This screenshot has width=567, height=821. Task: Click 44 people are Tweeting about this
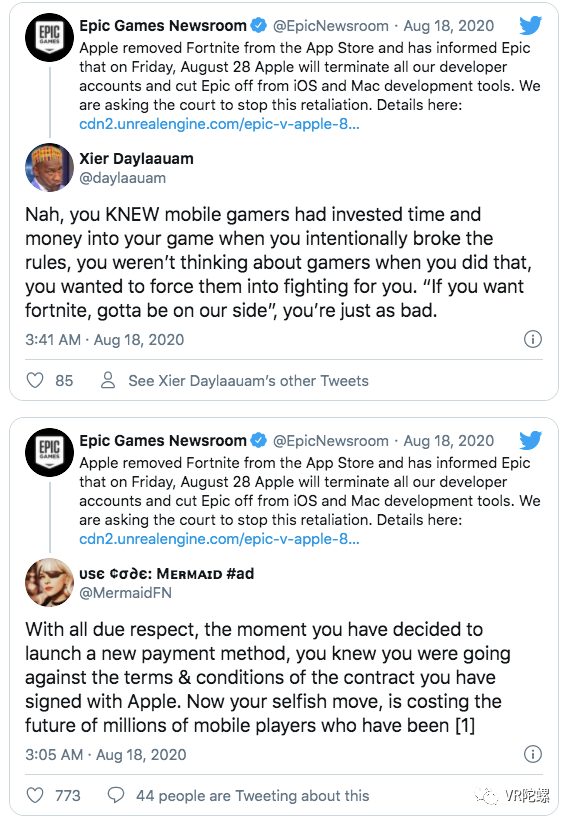point(252,796)
